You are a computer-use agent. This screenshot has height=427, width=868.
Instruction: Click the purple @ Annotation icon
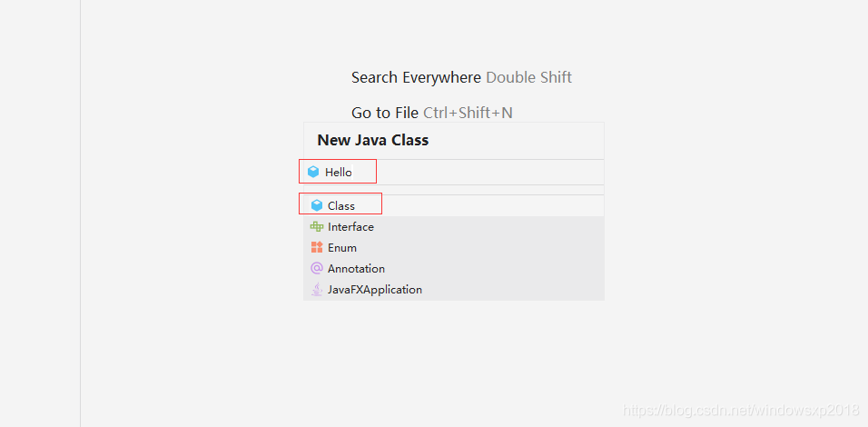pos(317,269)
